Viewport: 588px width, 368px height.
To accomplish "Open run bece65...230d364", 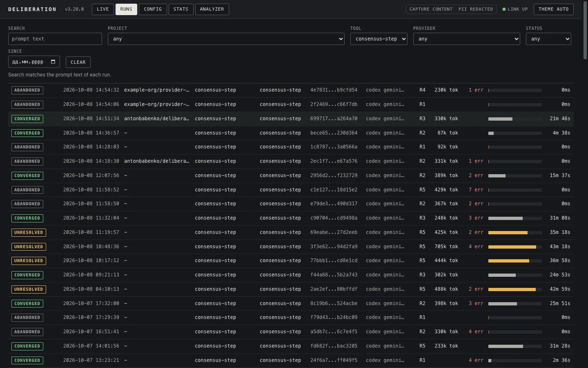I will point(291,133).
